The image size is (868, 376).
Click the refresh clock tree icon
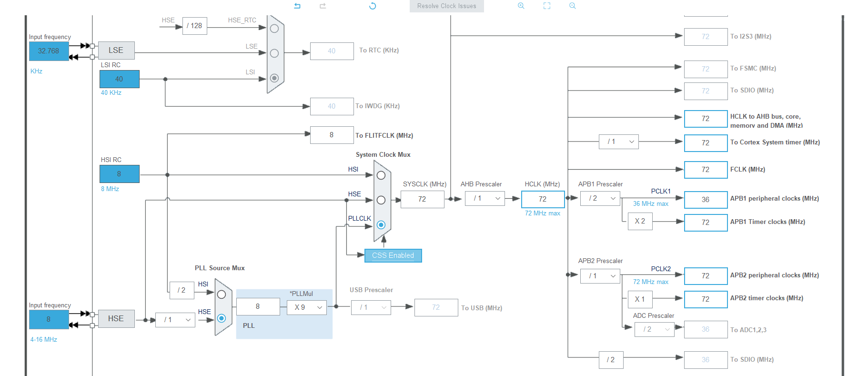click(x=373, y=6)
